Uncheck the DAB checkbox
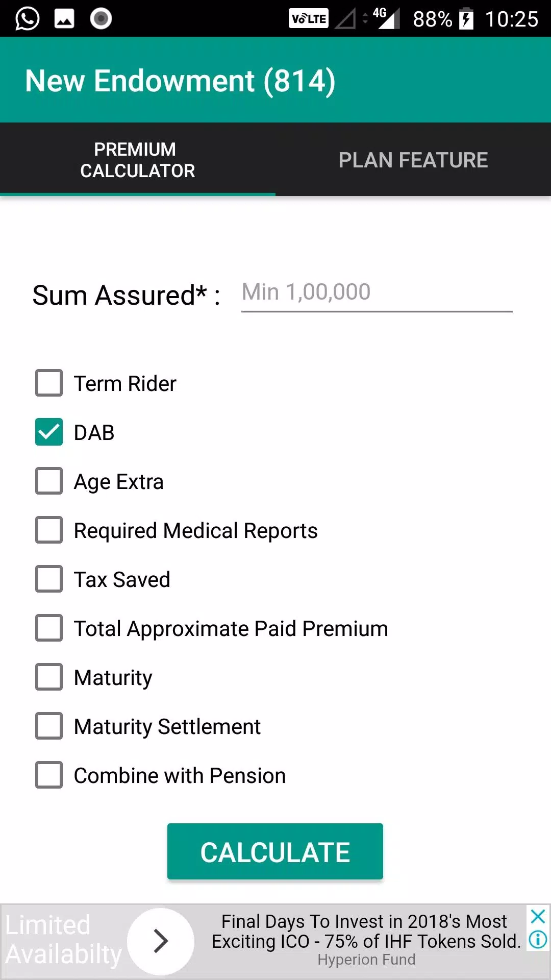 tap(49, 432)
